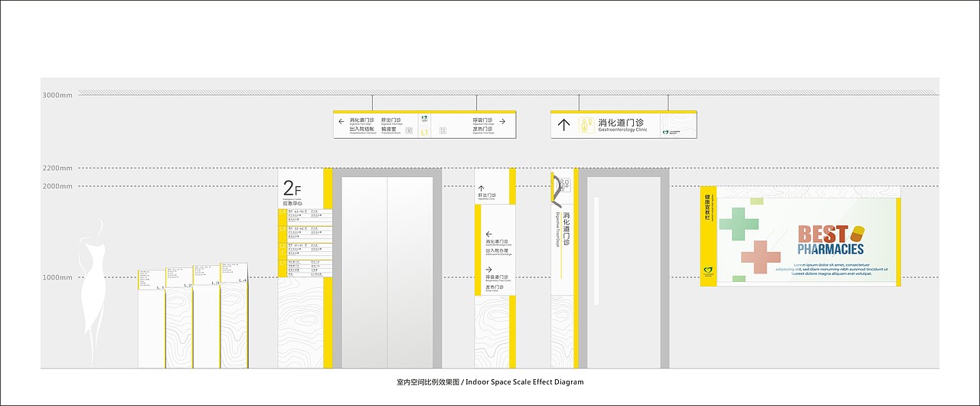This screenshot has height=406, width=980.
Task: Click 输液室 on the hanging sign
Action: (x=388, y=129)
